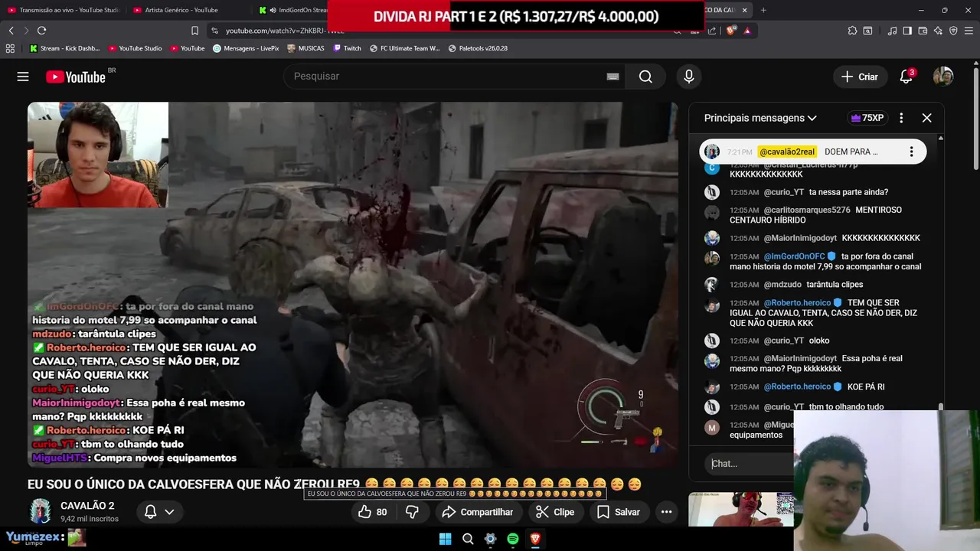The height and width of the screenshot is (551, 980).
Task: Click recommended video thumbnail below chat
Action: pyautogui.click(x=741, y=509)
